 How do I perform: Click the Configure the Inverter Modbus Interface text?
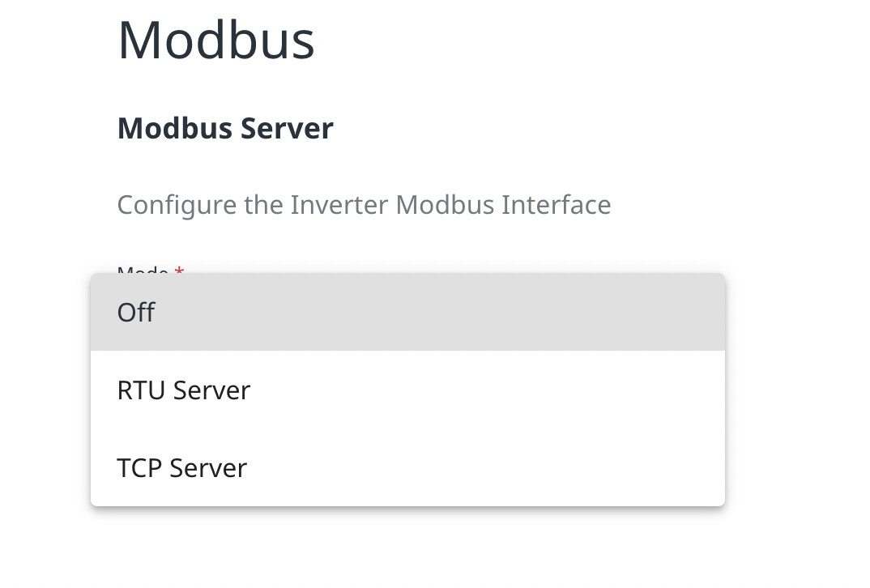[x=364, y=205]
